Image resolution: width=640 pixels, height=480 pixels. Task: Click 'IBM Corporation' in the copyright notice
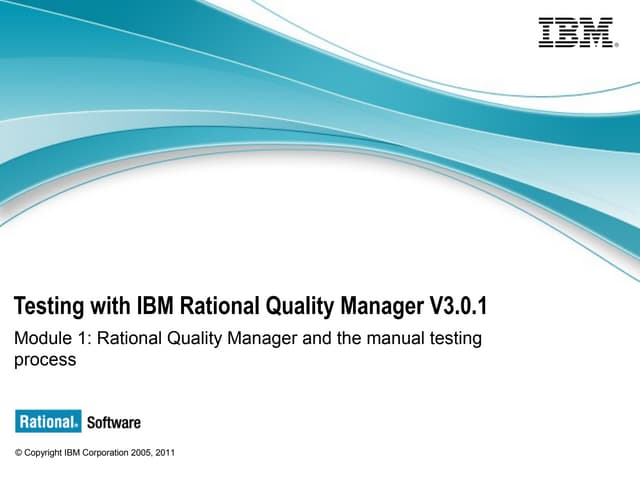point(106,453)
